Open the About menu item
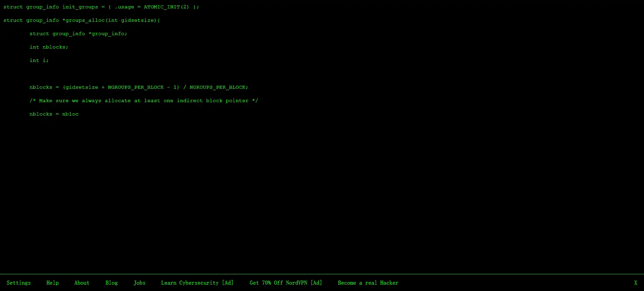644x291 pixels. [x=82, y=283]
